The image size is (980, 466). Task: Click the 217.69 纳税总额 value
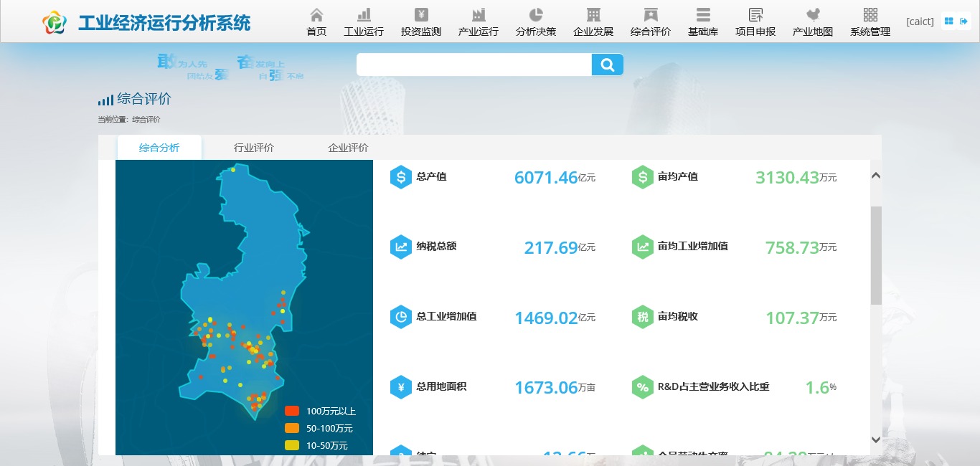point(551,248)
